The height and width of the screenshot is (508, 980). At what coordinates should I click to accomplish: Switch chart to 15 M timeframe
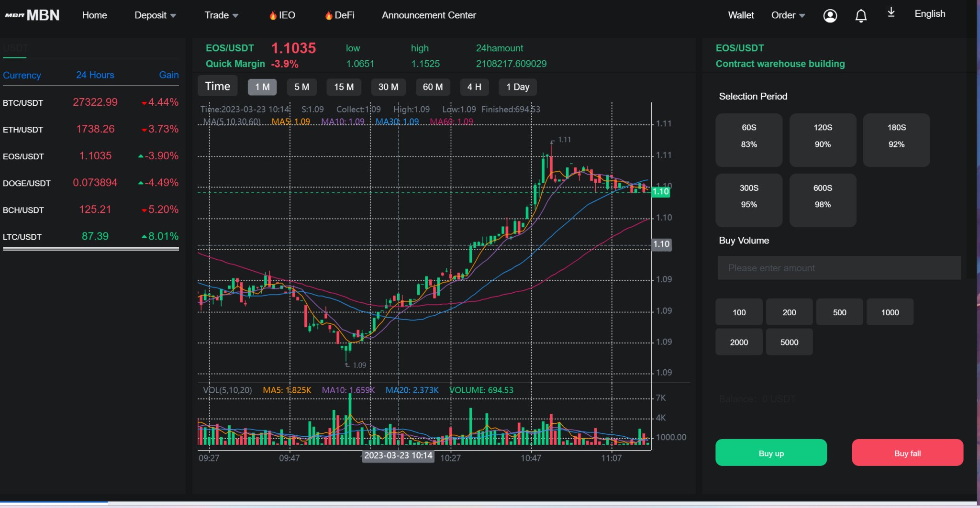click(x=344, y=87)
